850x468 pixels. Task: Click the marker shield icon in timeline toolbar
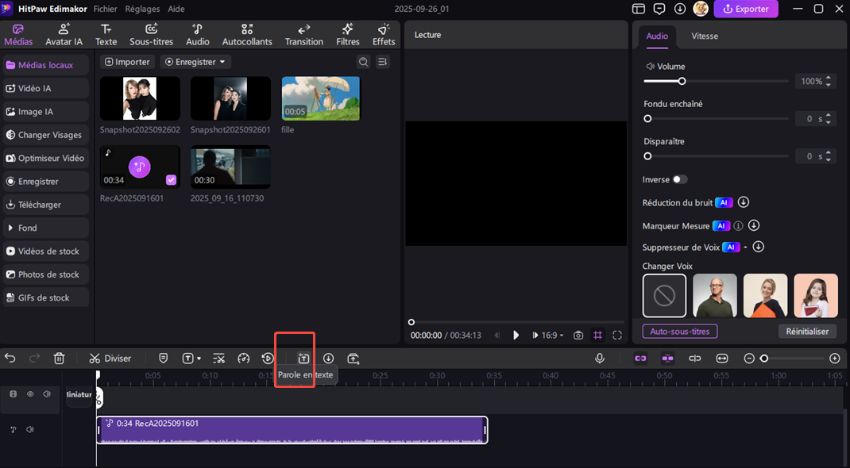163,358
